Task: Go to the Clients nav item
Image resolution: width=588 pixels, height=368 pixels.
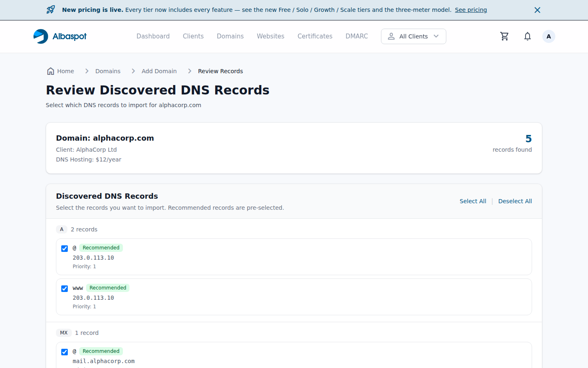Action: 193,36
